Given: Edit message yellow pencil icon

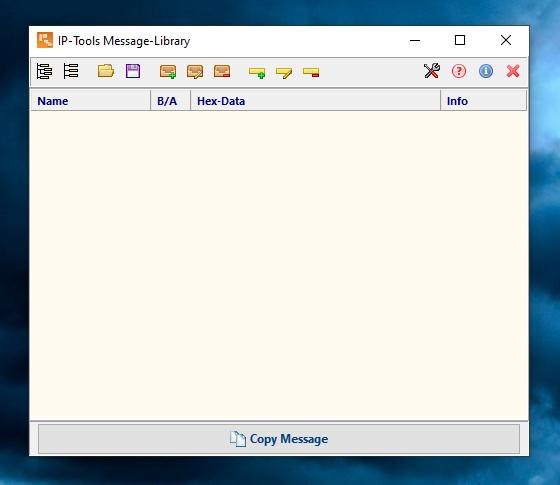Looking at the screenshot, I should pyautogui.click(x=284, y=72).
